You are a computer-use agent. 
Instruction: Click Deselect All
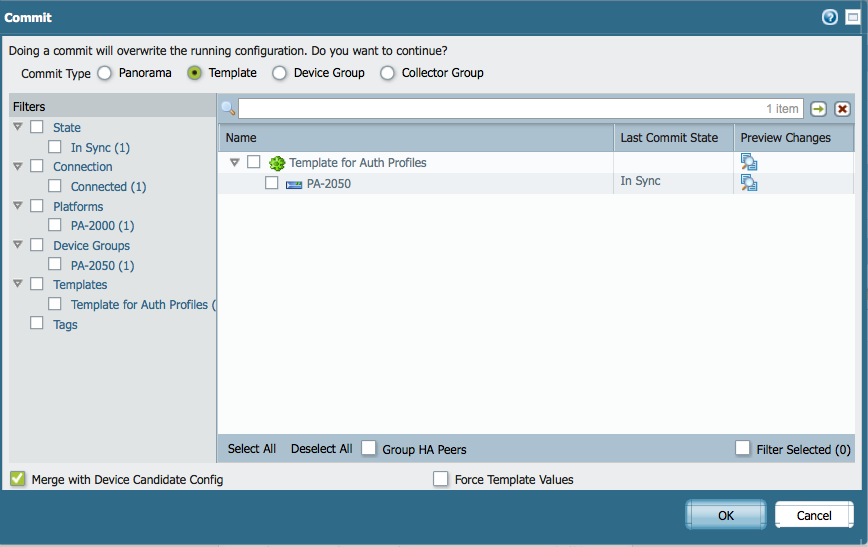322,448
